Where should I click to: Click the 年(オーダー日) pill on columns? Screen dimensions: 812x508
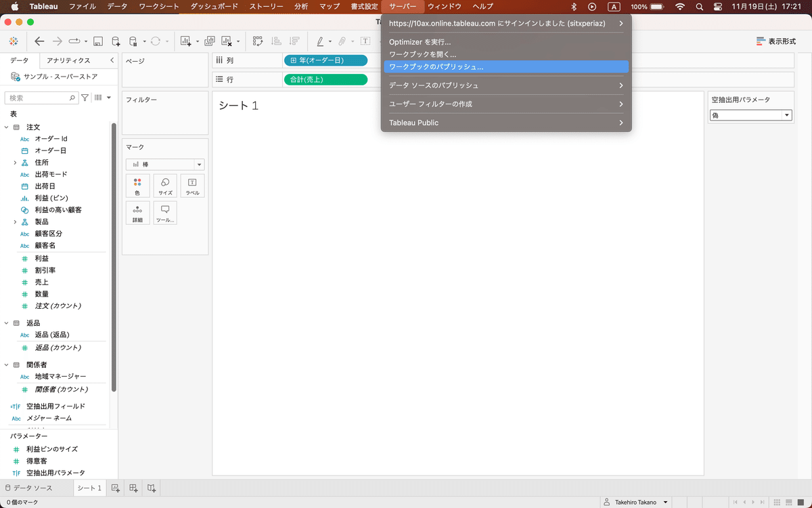coord(325,60)
